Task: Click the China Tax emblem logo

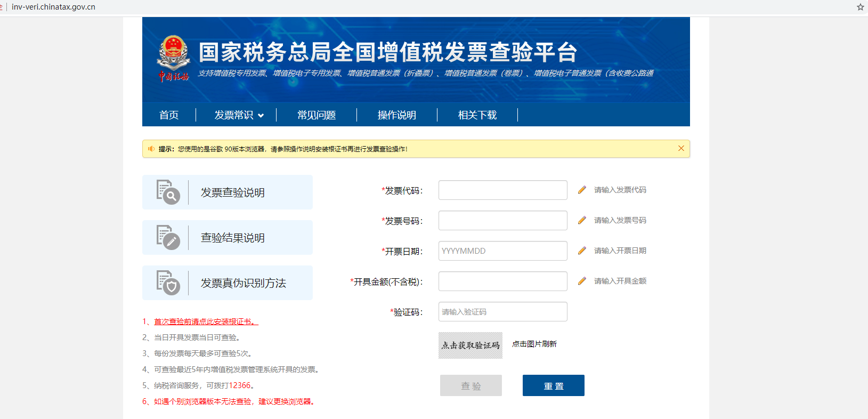Action: (x=173, y=58)
